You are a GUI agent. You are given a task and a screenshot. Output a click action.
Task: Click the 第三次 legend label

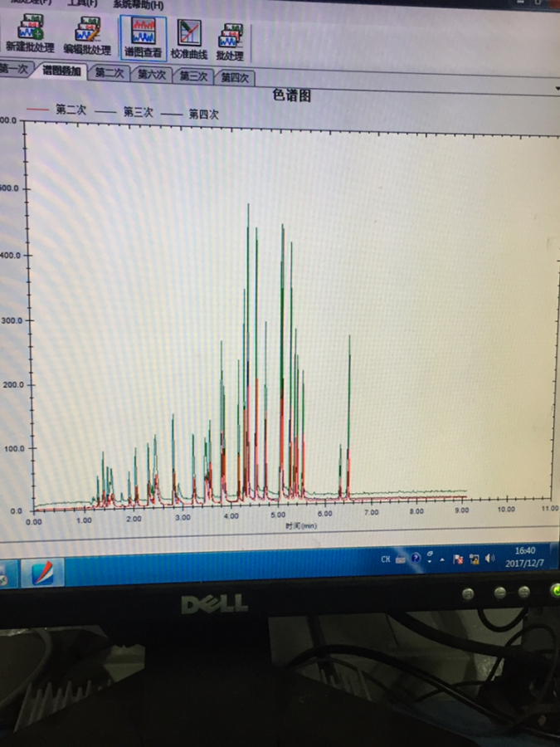tap(138, 112)
